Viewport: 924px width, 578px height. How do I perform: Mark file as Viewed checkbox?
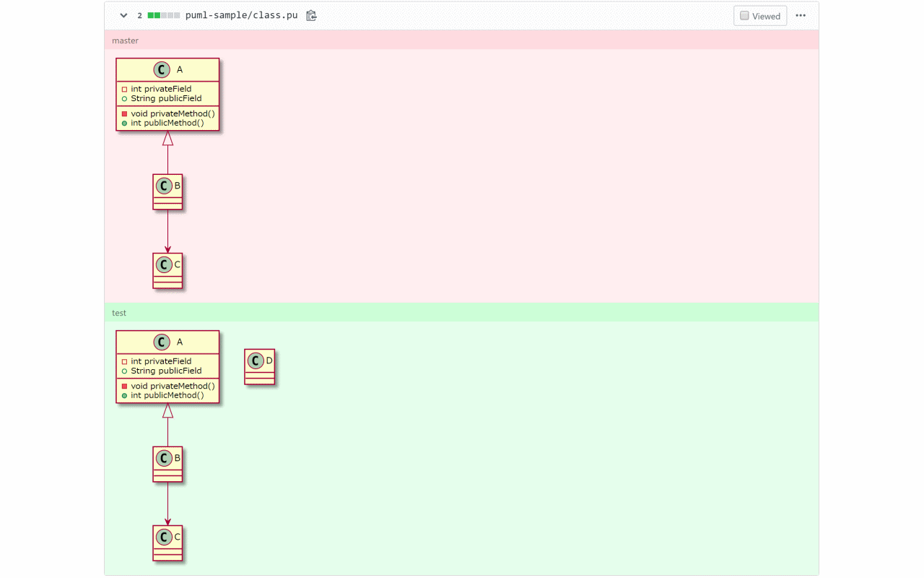pos(744,16)
